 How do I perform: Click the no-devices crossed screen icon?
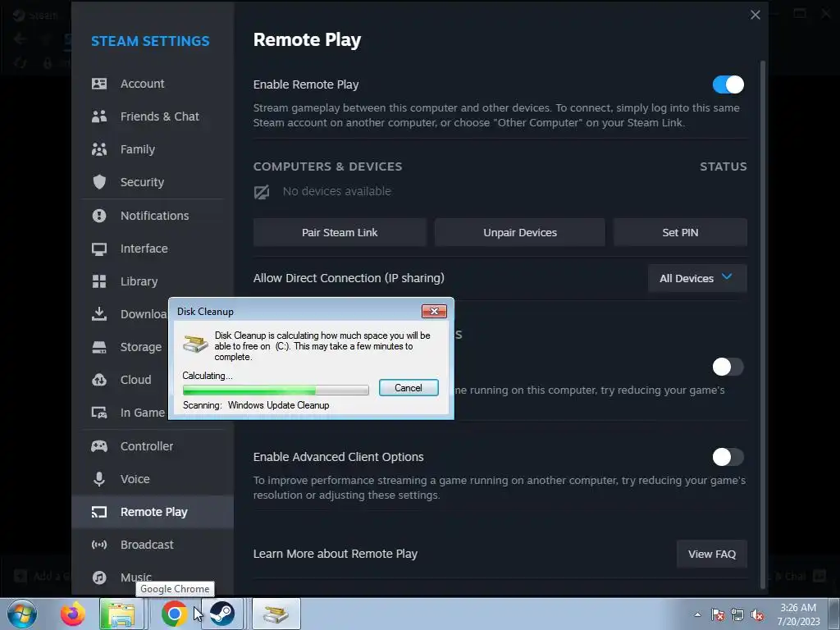point(262,192)
